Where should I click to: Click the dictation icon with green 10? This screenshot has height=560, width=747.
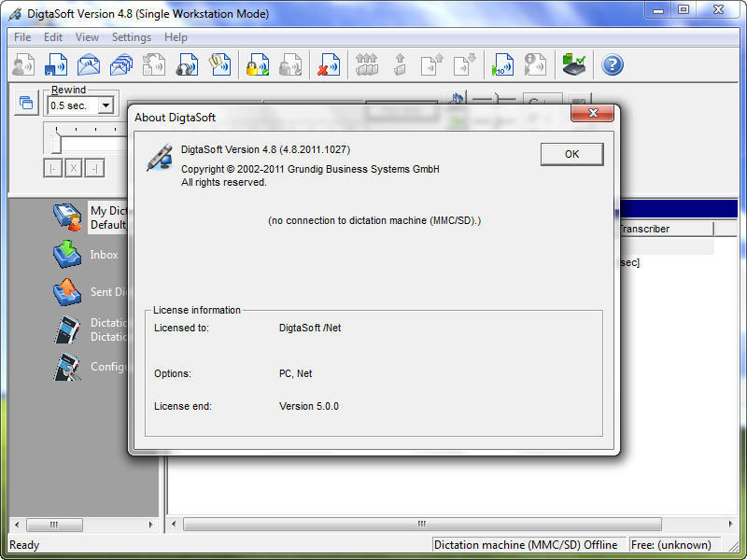(x=502, y=64)
